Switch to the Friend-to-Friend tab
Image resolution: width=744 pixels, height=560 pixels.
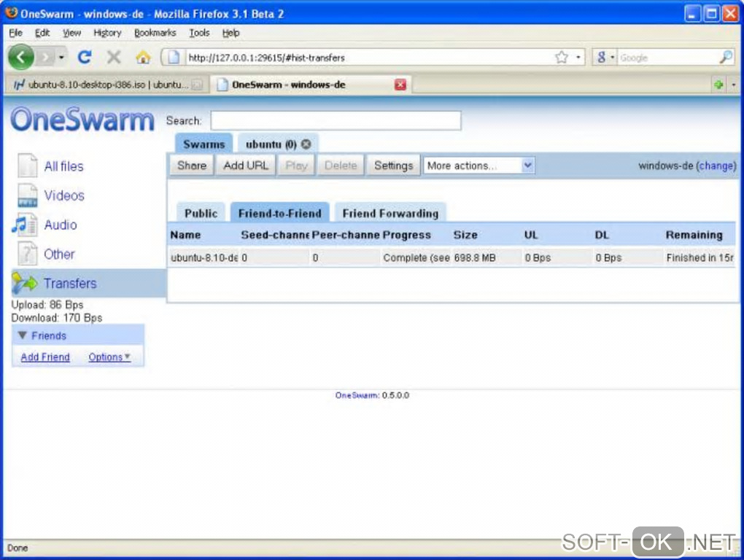point(280,212)
